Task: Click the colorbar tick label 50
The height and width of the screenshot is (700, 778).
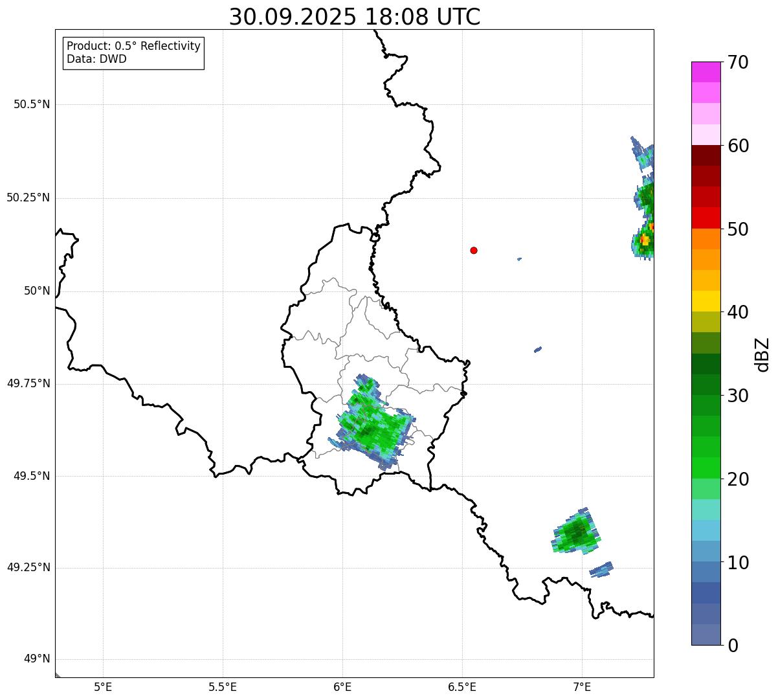Action: 738,229
